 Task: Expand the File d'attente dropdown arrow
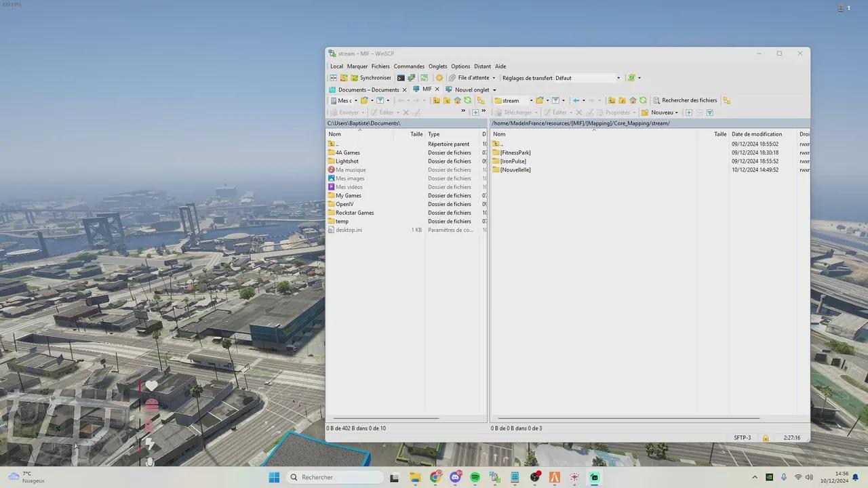[494, 78]
